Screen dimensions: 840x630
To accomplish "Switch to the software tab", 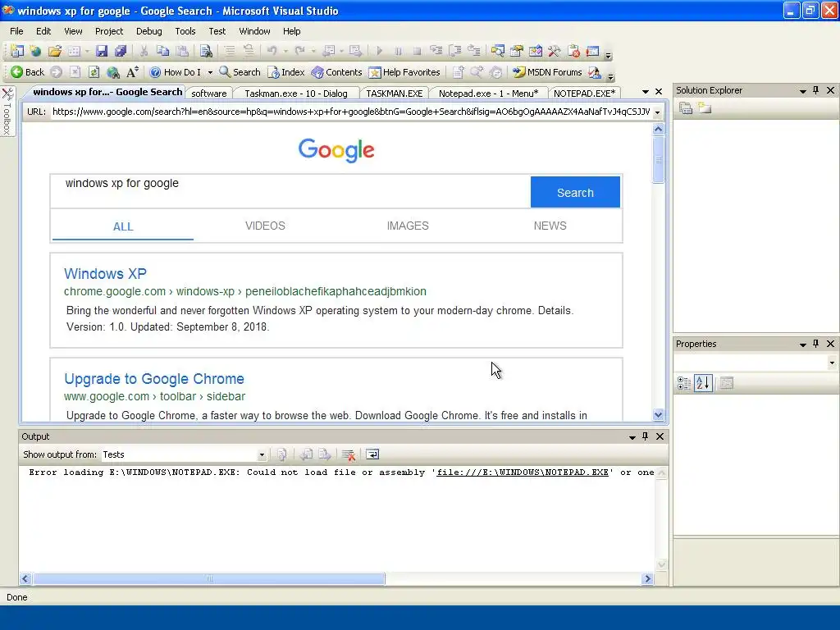I will click(209, 94).
